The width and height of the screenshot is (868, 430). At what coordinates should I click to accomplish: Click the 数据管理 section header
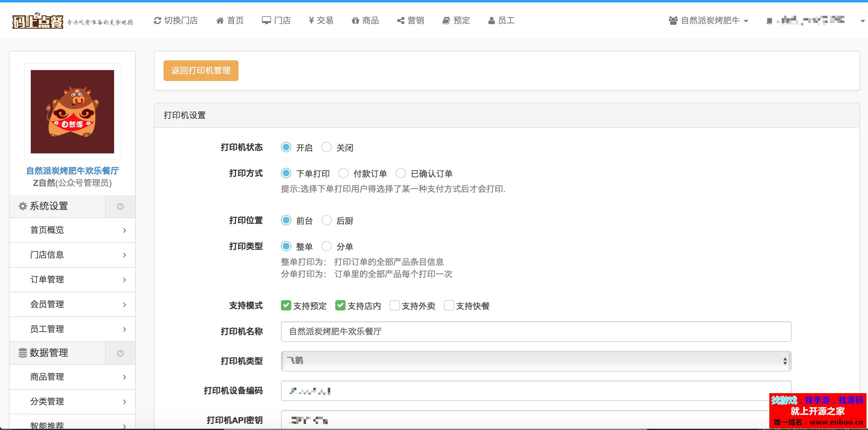point(58,353)
